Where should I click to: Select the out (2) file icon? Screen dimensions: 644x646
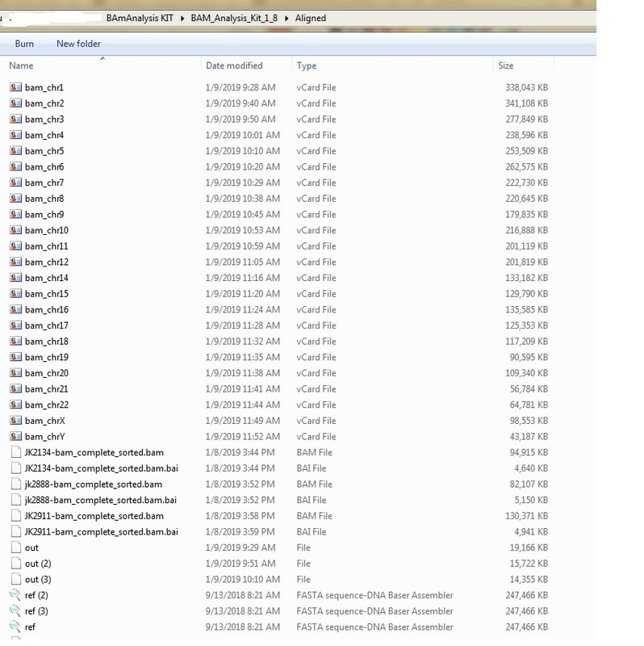pos(15,563)
